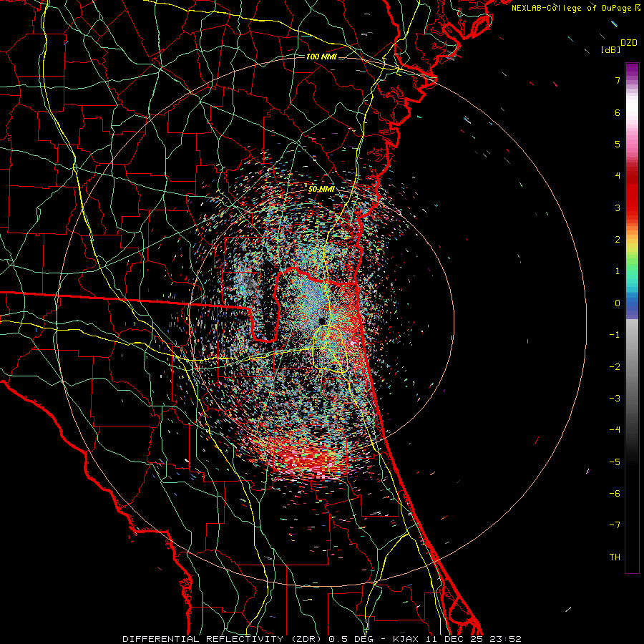
Task: Click the black radar site dot at center
Action: tap(322, 321)
